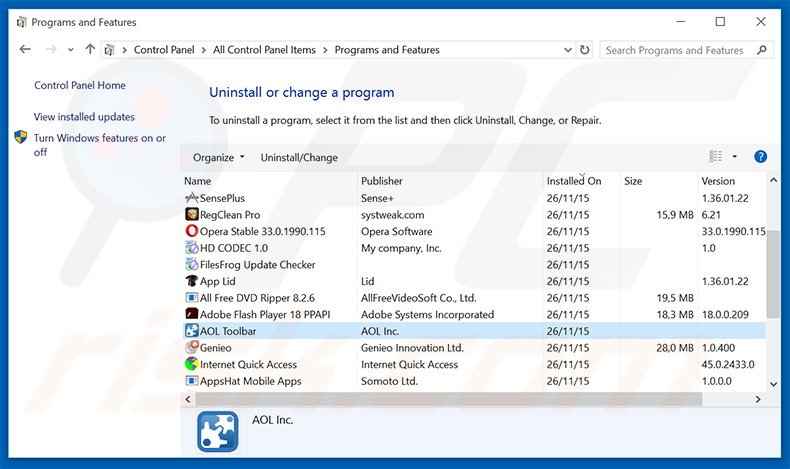Select the 18.0.0.209 version cell

click(725, 314)
